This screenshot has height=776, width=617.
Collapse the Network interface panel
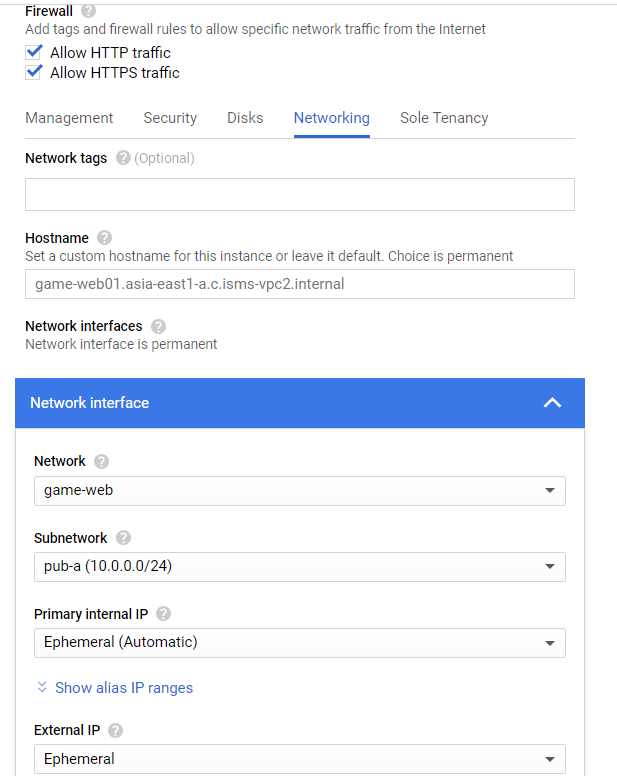coord(551,403)
